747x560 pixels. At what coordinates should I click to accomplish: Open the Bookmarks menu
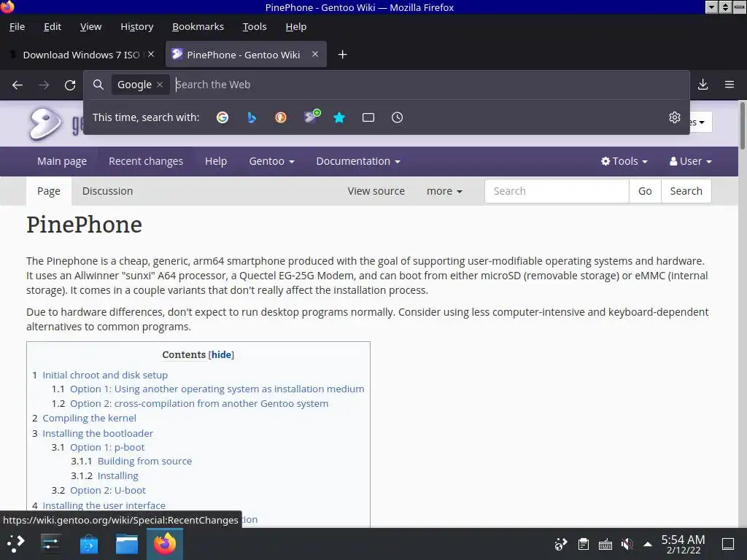coord(198,27)
